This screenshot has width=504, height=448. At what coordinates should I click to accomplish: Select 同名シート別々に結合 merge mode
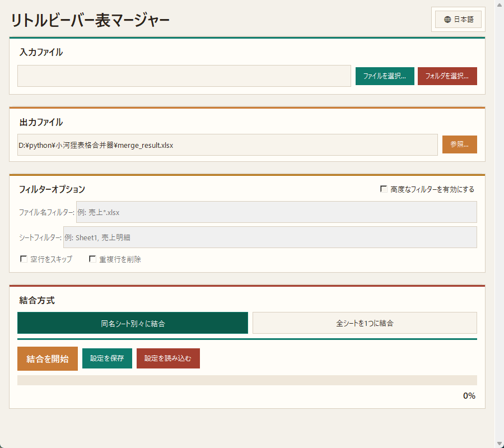(132, 323)
